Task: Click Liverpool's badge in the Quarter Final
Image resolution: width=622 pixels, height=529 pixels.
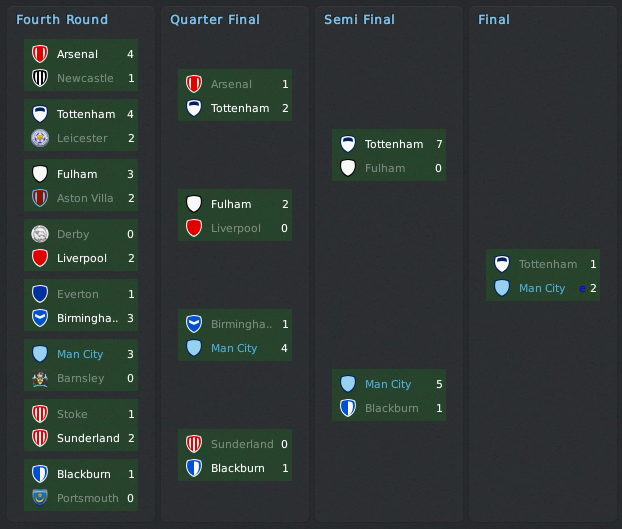Action: 194,228
